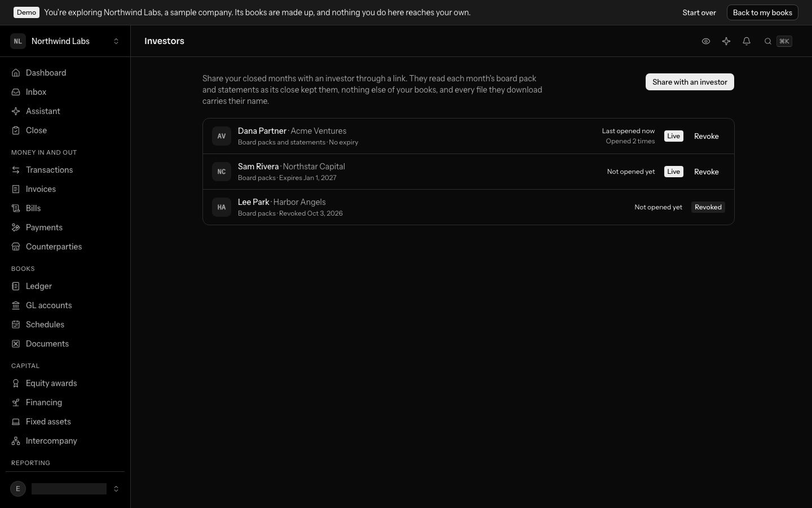Expand the Northwind Labs company switcher

coord(116,41)
